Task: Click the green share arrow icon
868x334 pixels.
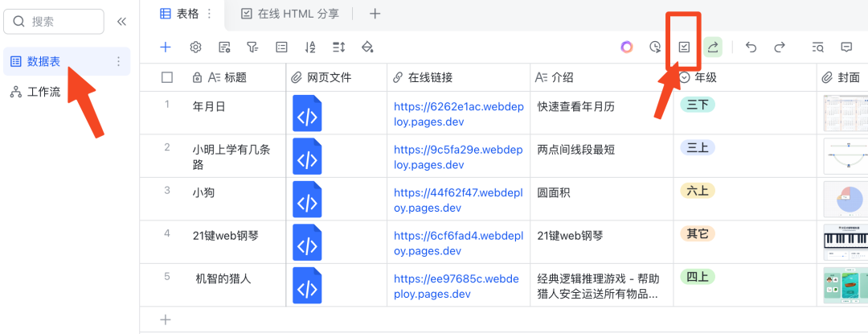Action: point(713,47)
